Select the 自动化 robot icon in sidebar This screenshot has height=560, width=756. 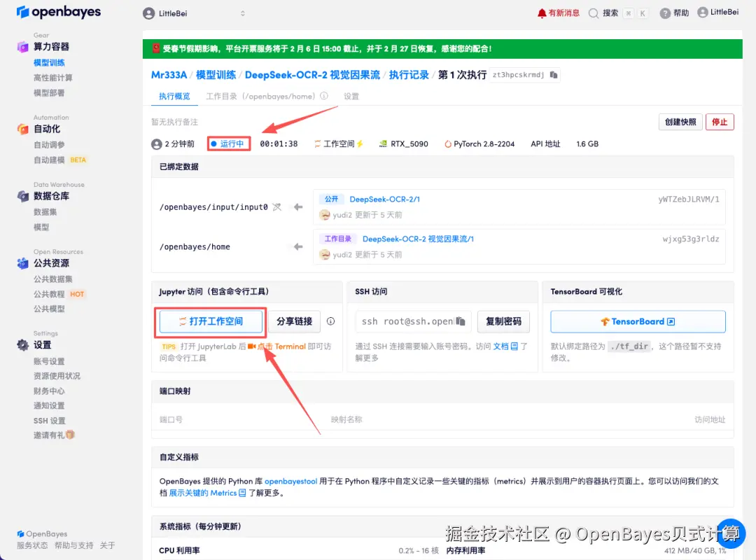click(x=23, y=129)
